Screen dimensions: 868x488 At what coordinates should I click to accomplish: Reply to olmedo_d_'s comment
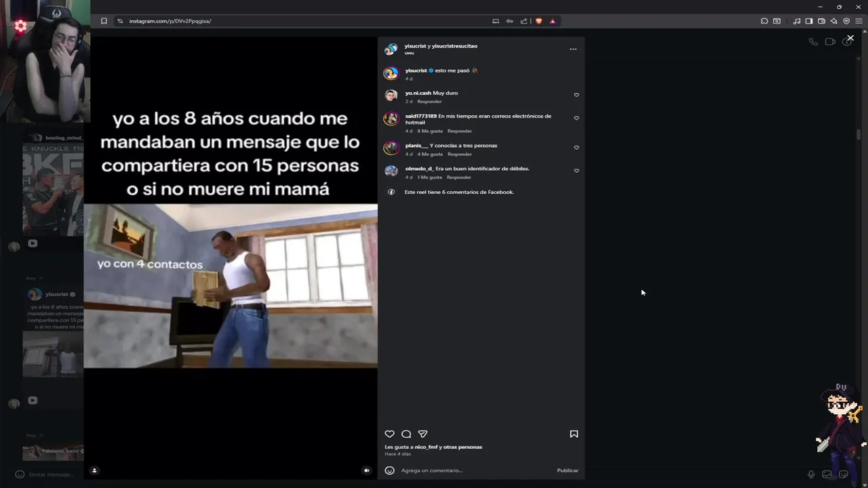[x=459, y=177]
